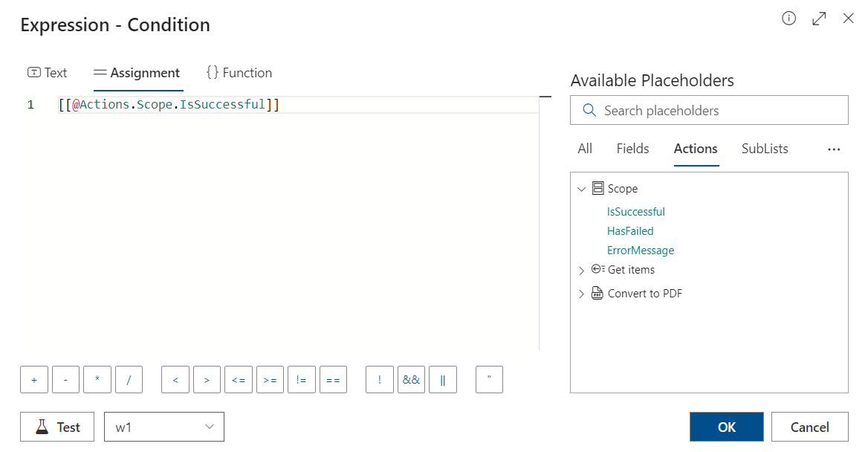Screen dimensions: 868x452
Task: Open the w1 test dropdown
Action: click(x=164, y=427)
